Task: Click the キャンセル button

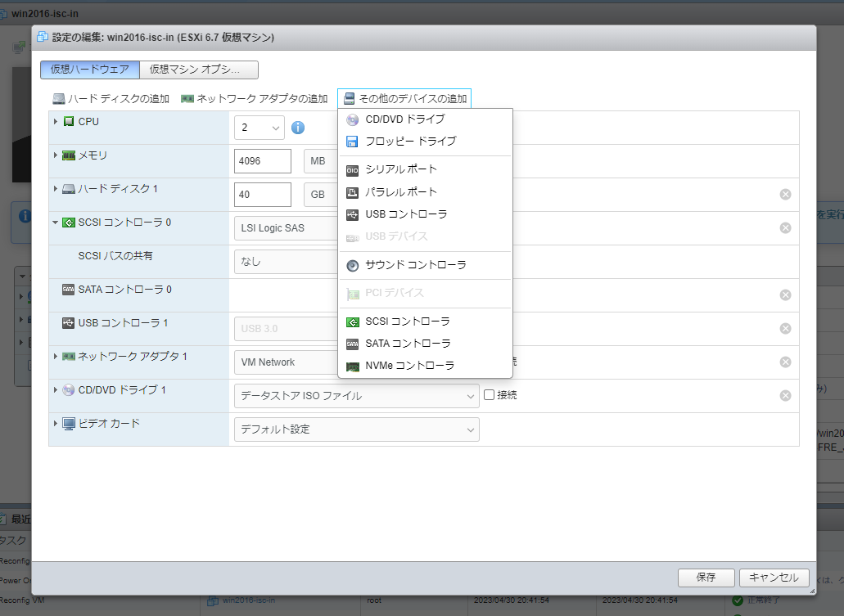Action: pos(773,577)
